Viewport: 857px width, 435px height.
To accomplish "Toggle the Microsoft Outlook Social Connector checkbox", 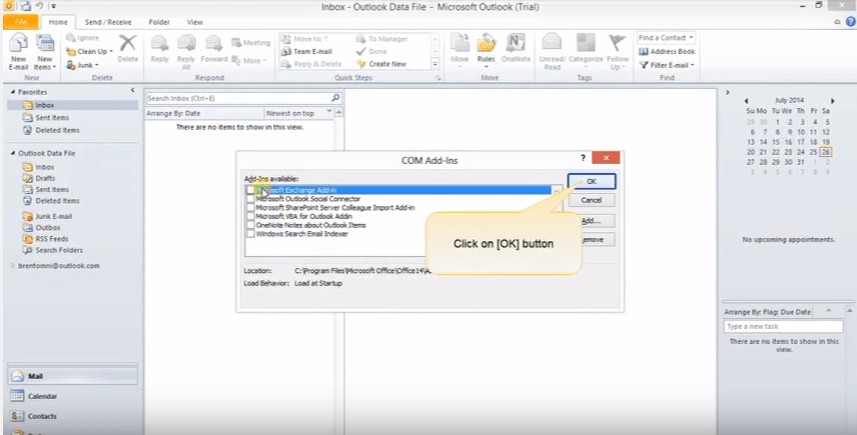I will 250,199.
